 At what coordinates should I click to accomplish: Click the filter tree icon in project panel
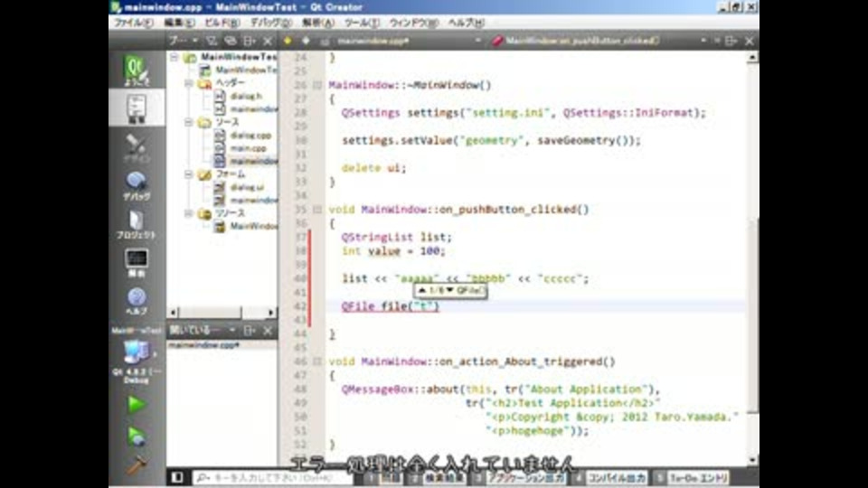click(212, 41)
